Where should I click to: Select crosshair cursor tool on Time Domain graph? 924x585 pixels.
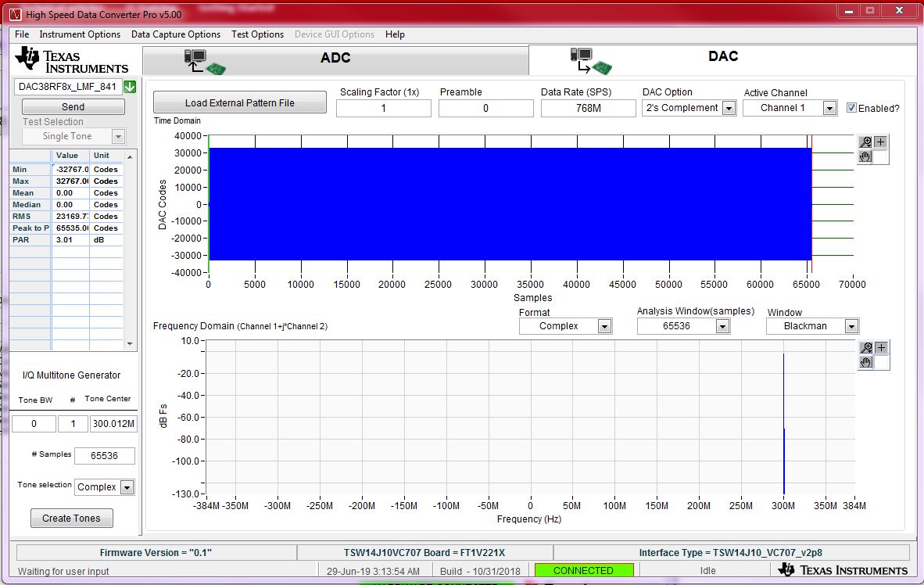(x=880, y=142)
